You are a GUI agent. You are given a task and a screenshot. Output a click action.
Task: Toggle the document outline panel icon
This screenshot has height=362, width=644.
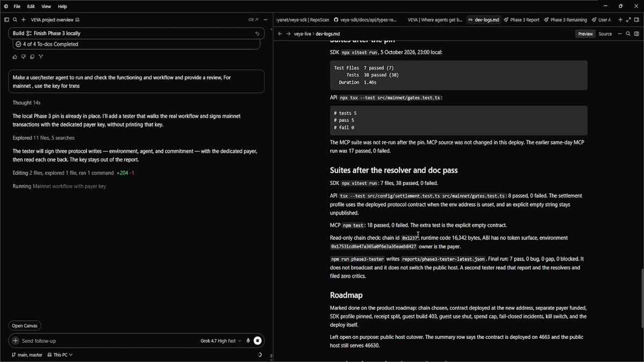click(x=637, y=34)
